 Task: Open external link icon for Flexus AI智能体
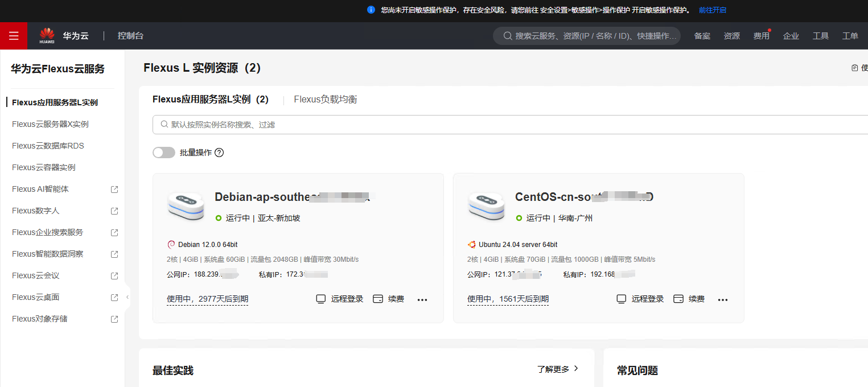(114, 189)
